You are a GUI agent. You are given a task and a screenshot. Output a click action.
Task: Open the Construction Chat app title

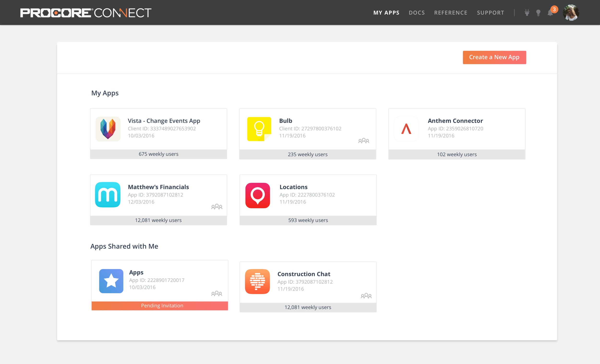tap(304, 274)
